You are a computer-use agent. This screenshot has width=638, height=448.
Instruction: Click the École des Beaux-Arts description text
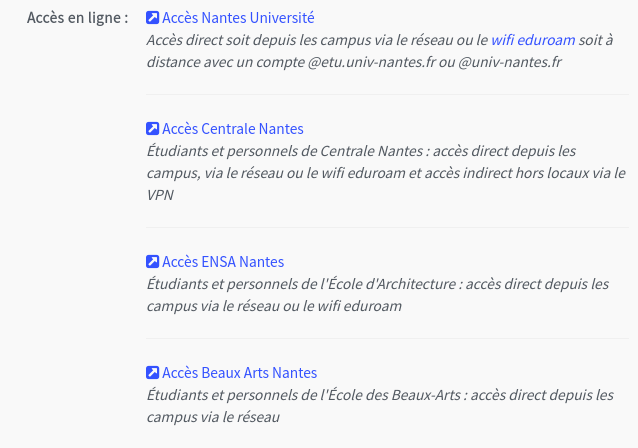pos(380,406)
